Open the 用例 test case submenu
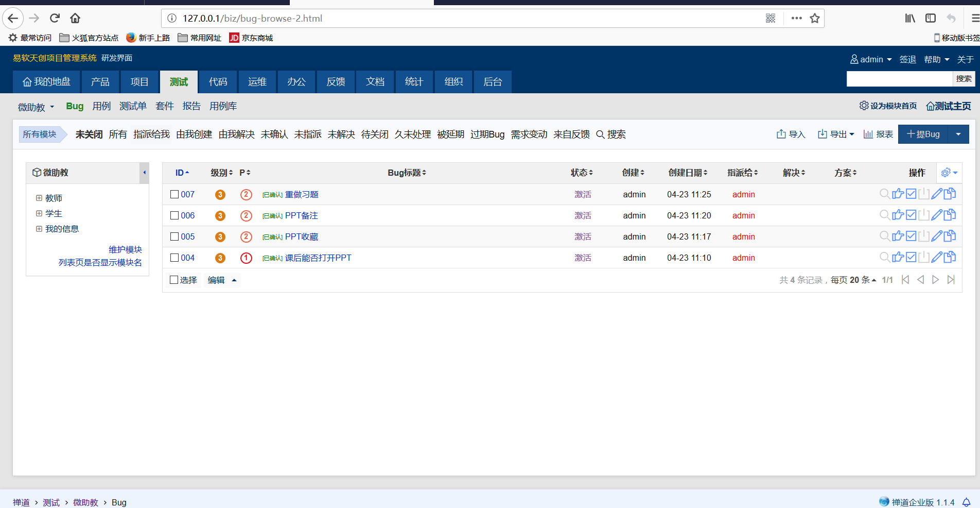The width and height of the screenshot is (980, 508). 101,106
